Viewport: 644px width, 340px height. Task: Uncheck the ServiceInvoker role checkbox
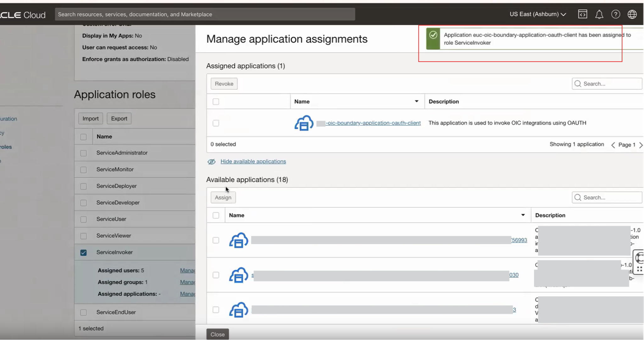[83, 252]
